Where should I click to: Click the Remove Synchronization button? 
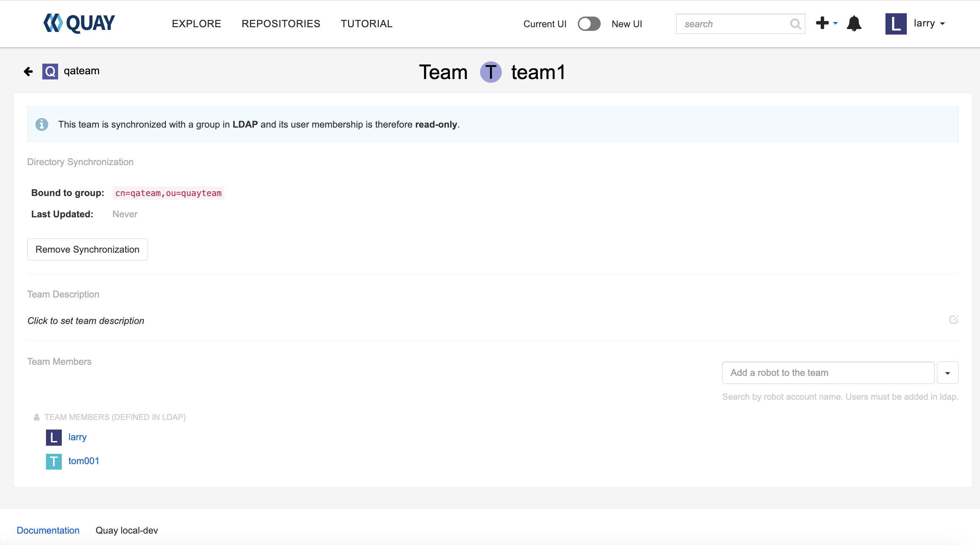pos(88,249)
